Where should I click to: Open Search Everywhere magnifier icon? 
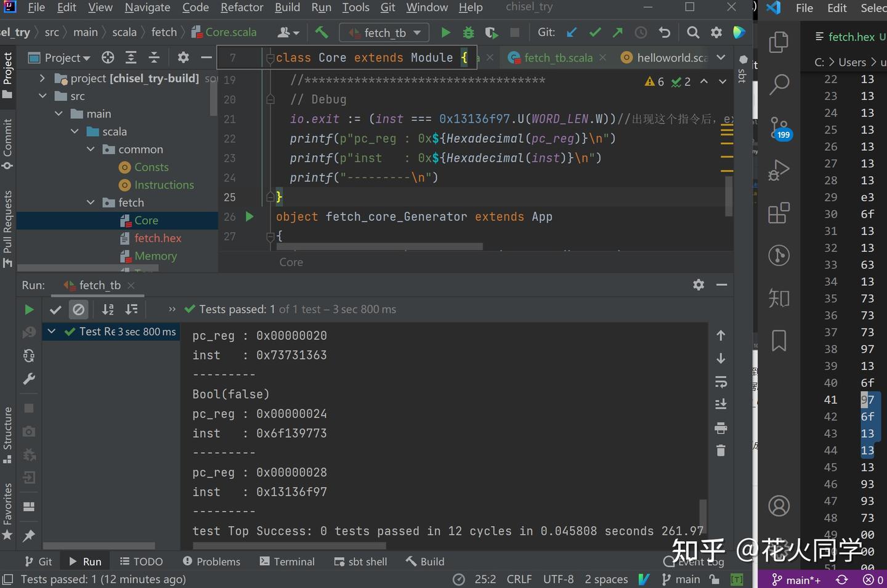[693, 33]
